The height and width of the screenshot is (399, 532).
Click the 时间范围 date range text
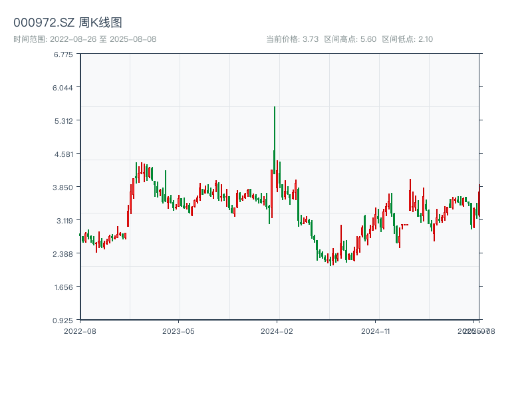(84, 39)
